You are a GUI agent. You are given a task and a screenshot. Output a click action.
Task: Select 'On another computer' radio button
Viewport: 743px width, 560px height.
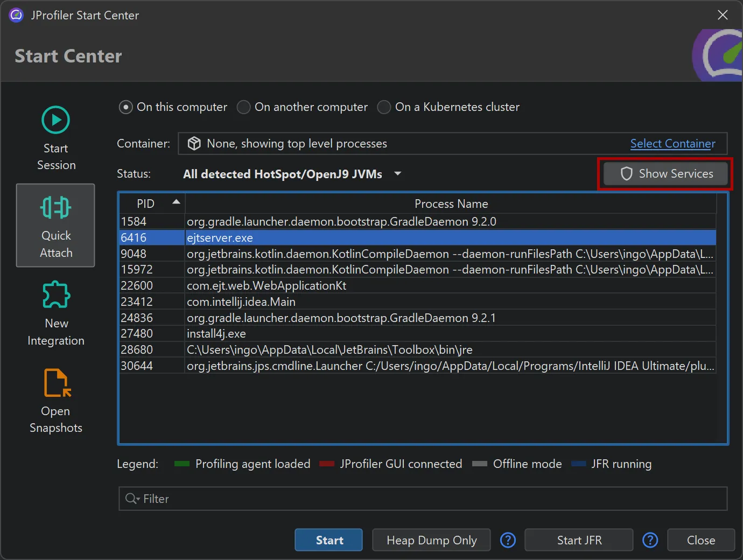click(244, 107)
